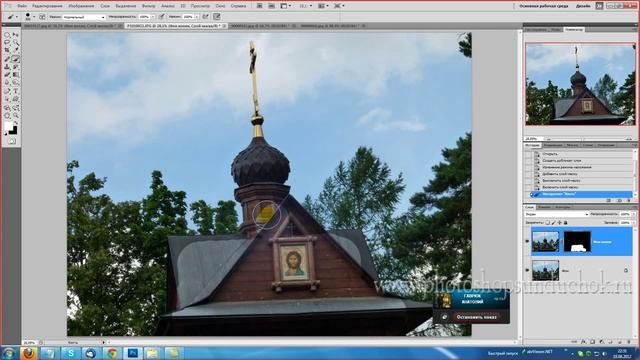The height and width of the screenshot is (360, 640).
Task: Open Windows Start button
Action: tap(8, 353)
